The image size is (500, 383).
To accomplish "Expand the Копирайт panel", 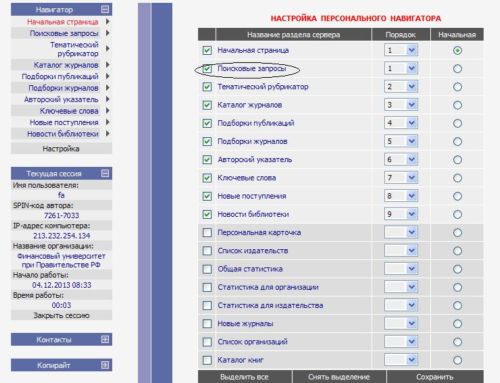I will [105, 365].
